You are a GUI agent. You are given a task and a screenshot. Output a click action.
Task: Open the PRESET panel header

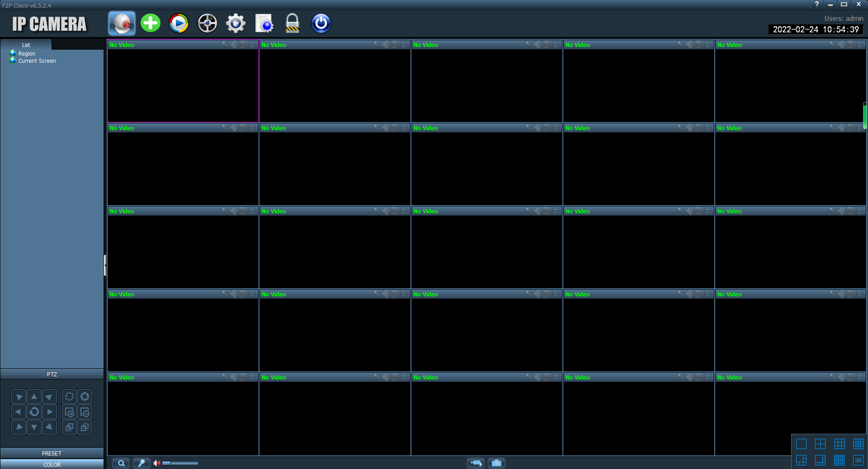pyautogui.click(x=52, y=453)
